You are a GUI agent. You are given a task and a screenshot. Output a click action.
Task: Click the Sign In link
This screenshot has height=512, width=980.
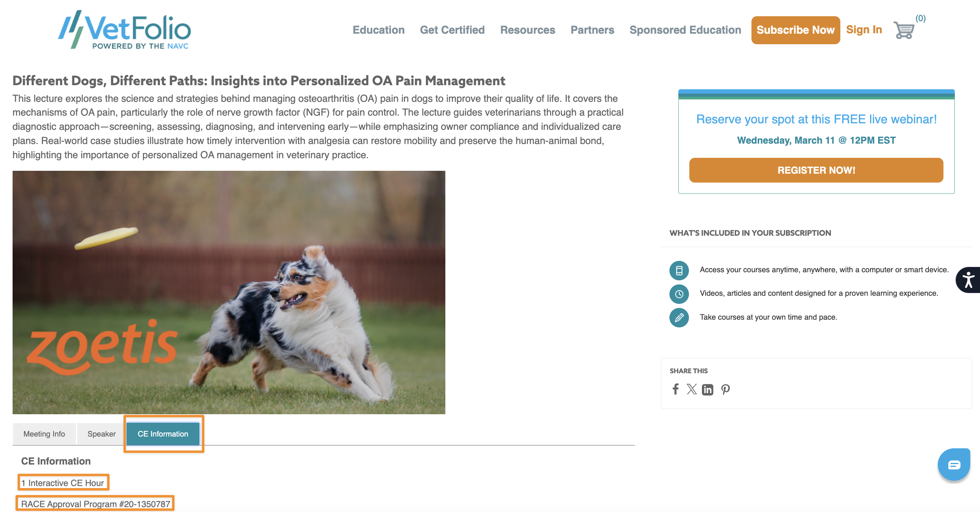coord(864,30)
